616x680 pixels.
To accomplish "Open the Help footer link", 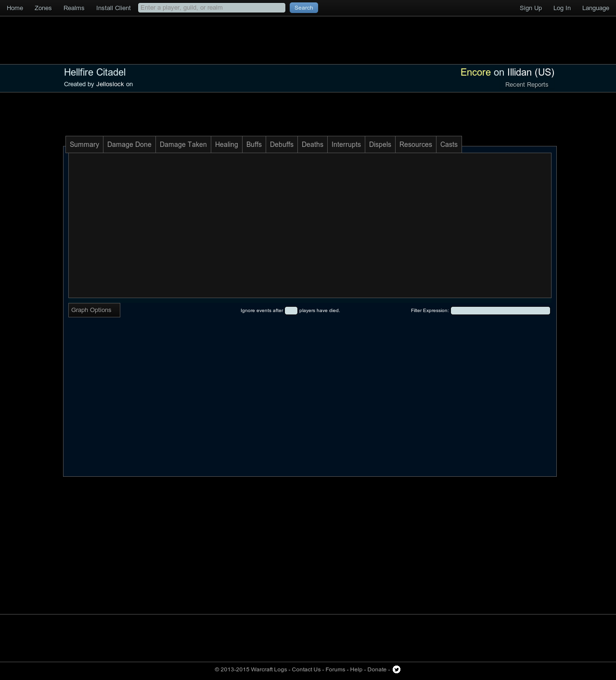I will point(356,669).
